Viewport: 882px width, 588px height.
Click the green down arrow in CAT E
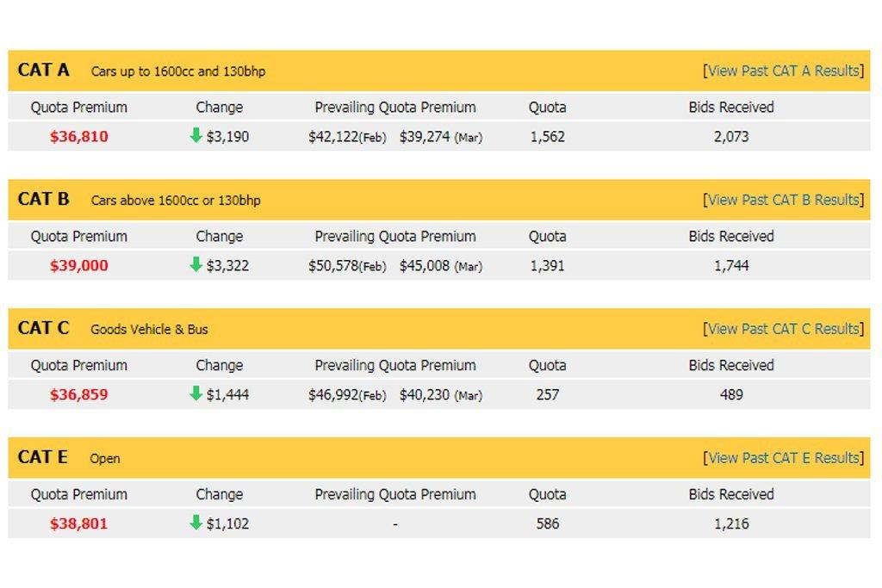(x=196, y=523)
